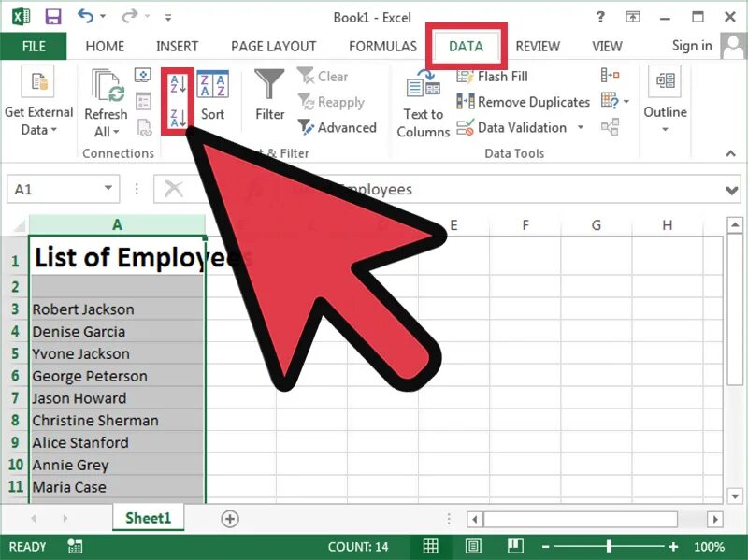Switch to Page Break Preview icon
748x560 pixels.
click(x=515, y=546)
